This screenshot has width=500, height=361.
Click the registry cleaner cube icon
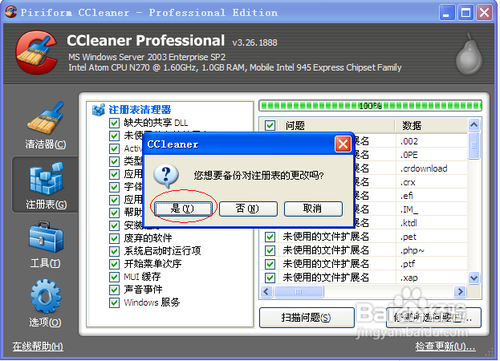tap(98, 109)
